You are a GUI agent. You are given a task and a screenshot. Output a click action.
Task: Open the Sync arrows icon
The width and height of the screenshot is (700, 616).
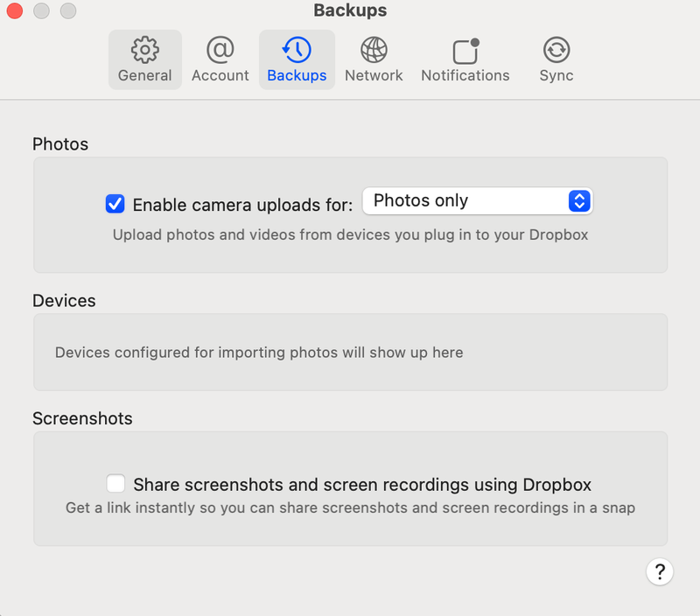coord(556,49)
